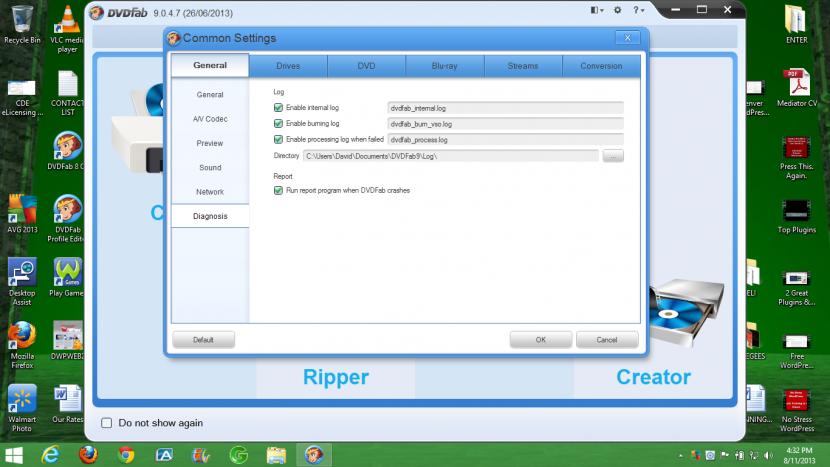The height and width of the screenshot is (467, 830).
Task: Select the Streams tab
Action: (x=523, y=66)
